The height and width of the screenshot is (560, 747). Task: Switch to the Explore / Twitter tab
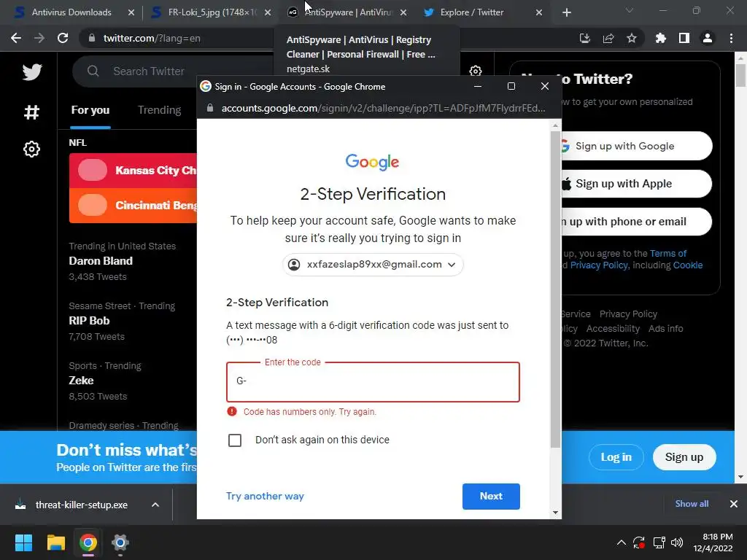point(482,12)
